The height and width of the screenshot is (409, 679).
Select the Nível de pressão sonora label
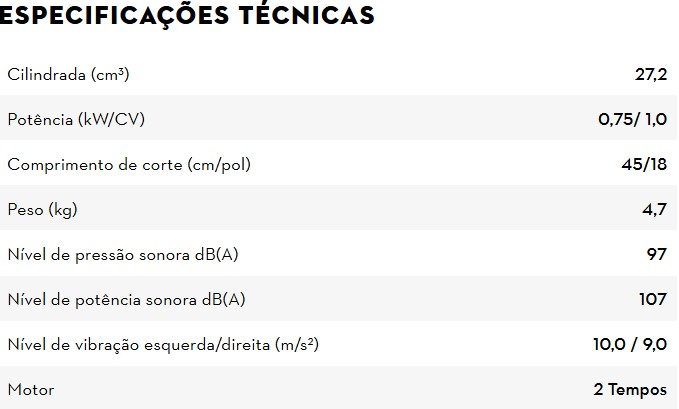[123, 255]
